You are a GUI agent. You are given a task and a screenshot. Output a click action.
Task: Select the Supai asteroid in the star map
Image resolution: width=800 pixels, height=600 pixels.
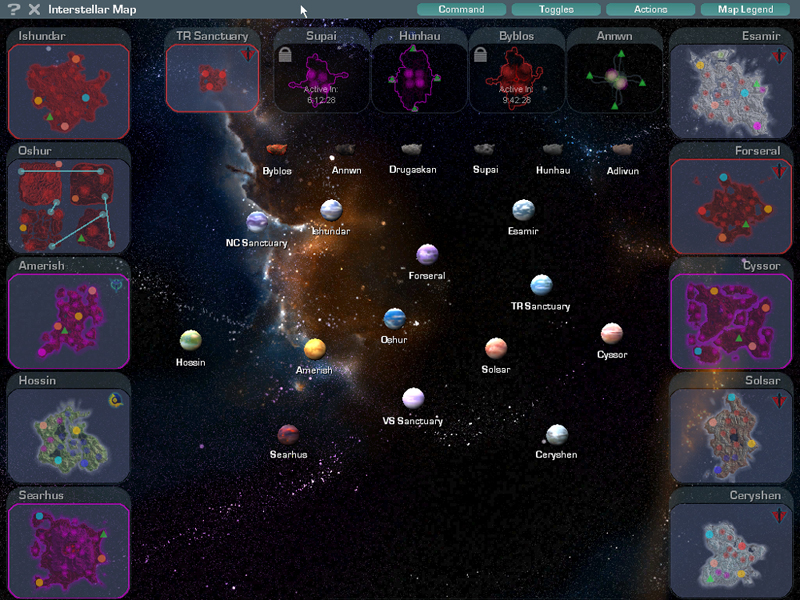coord(484,149)
